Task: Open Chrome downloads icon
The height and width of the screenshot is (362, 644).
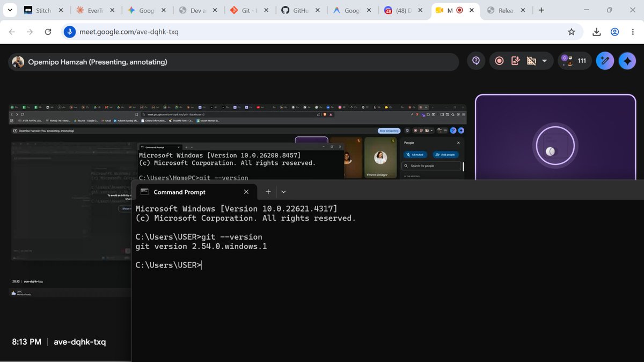Action: [597, 32]
